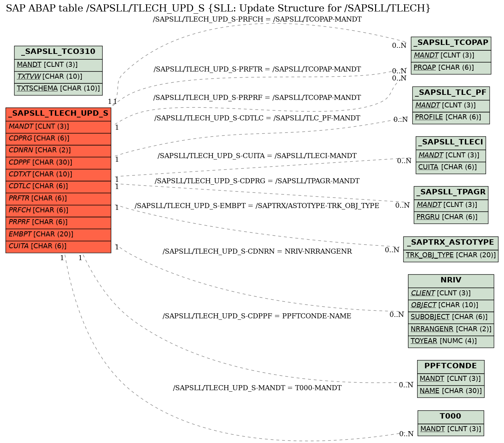Select TXTVW [CHAR (10)] field row
Image resolution: width=504 pixels, height=443 pixels.
pyautogui.click(x=58, y=77)
